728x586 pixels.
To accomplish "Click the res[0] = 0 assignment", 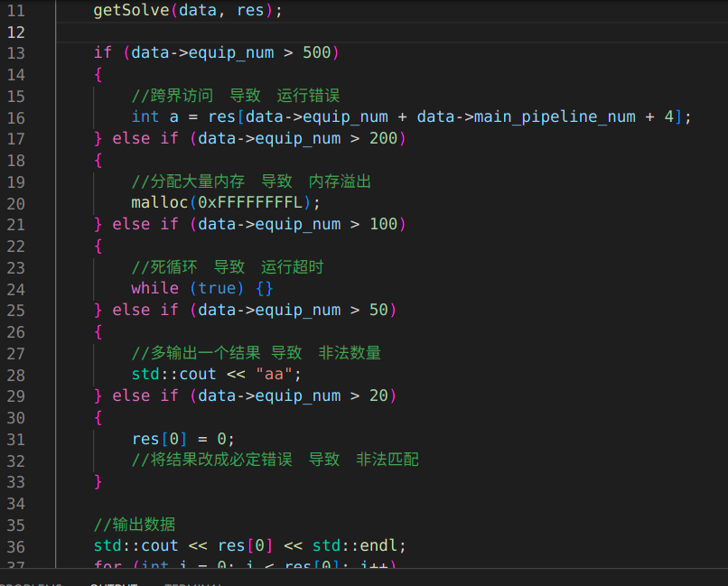I will tap(183, 439).
